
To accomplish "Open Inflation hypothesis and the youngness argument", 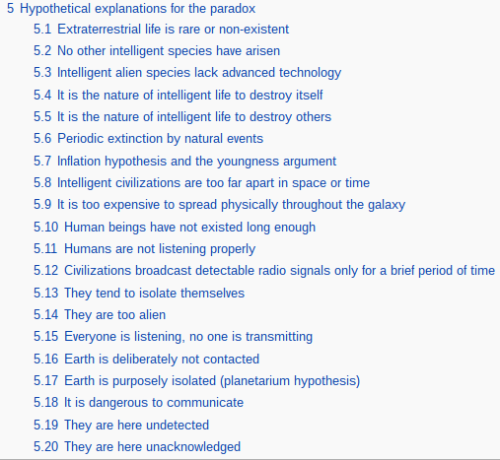I will [x=185, y=161].
